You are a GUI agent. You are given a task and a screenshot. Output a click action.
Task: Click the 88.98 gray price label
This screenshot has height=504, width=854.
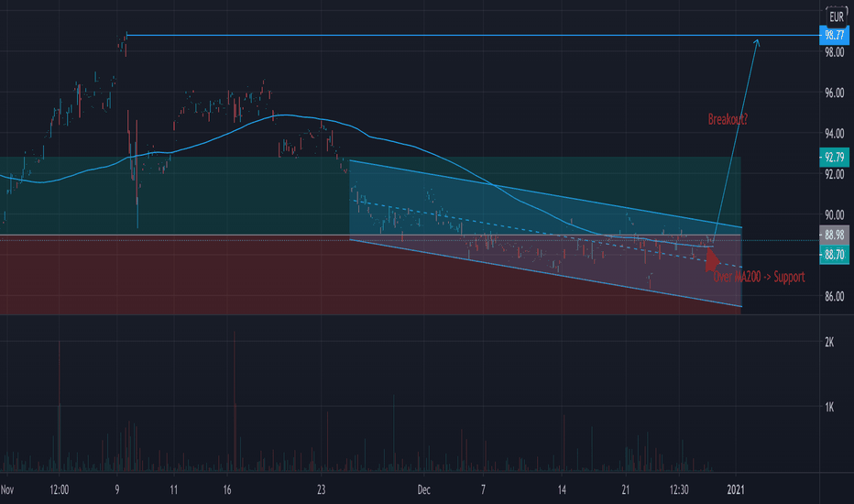[834, 235]
